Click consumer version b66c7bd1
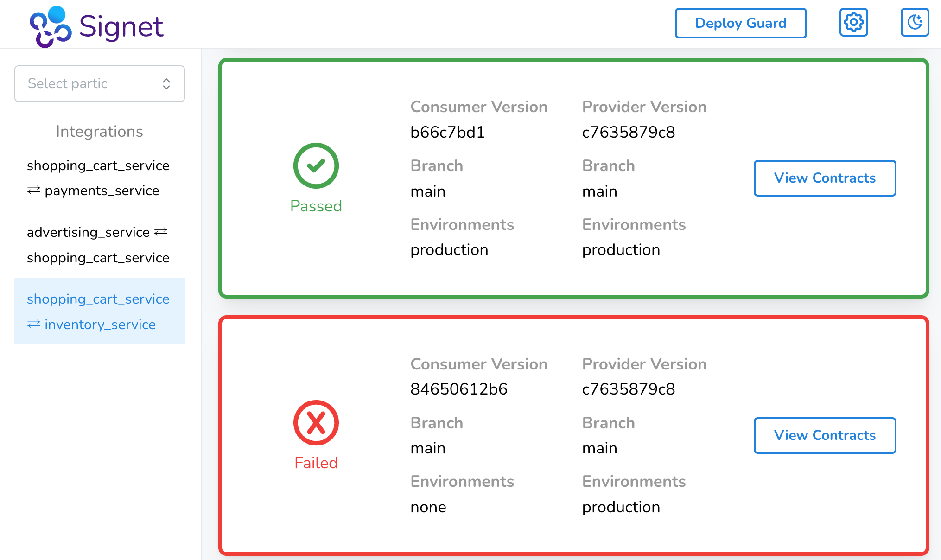941x560 pixels. click(x=447, y=133)
